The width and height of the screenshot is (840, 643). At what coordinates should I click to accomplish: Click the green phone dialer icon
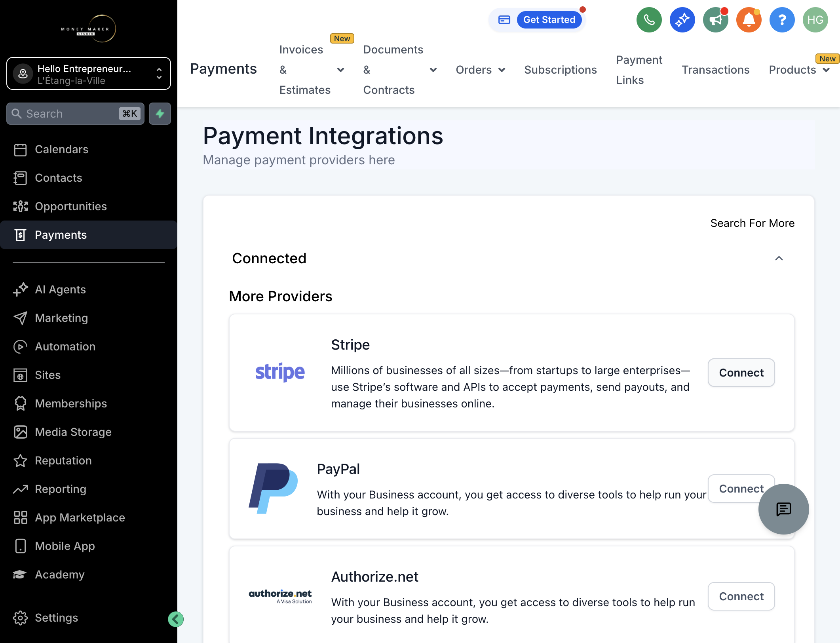[x=649, y=20]
